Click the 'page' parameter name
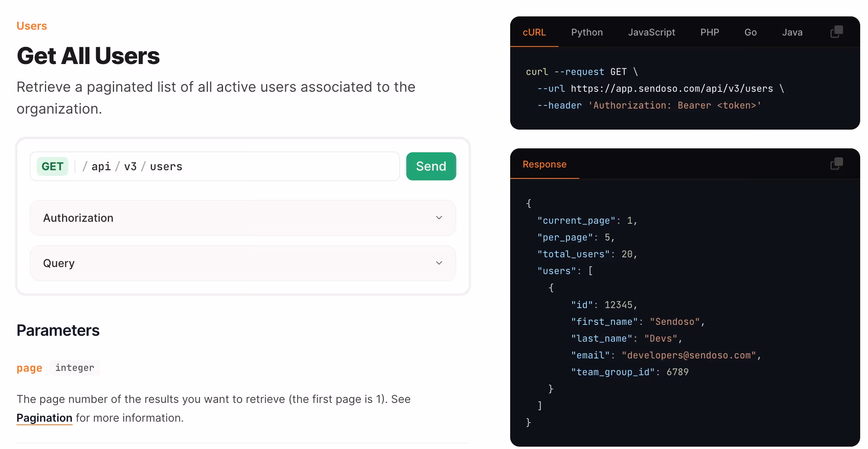The width and height of the screenshot is (868, 449). 29,368
